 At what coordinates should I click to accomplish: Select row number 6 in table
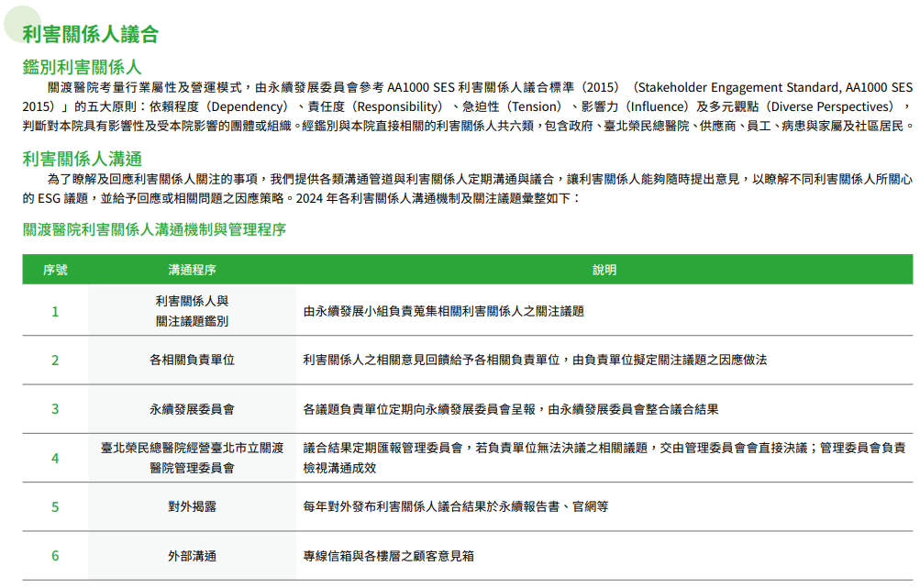click(x=55, y=556)
